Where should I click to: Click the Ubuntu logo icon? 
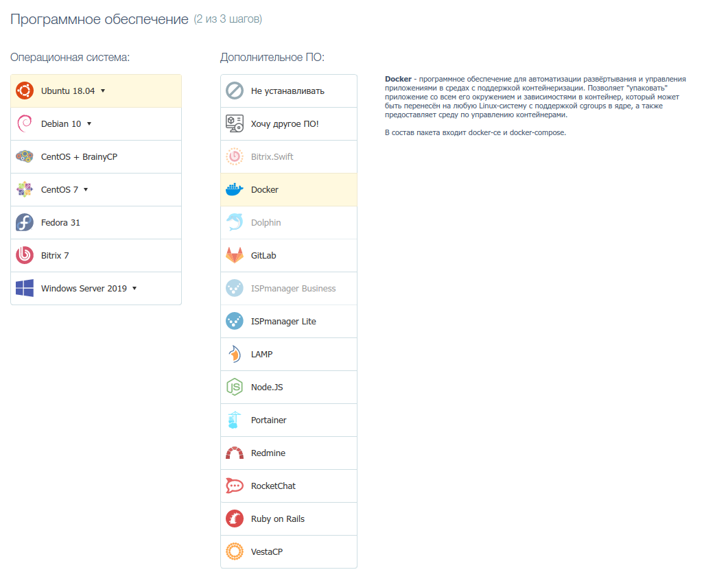[x=25, y=90]
